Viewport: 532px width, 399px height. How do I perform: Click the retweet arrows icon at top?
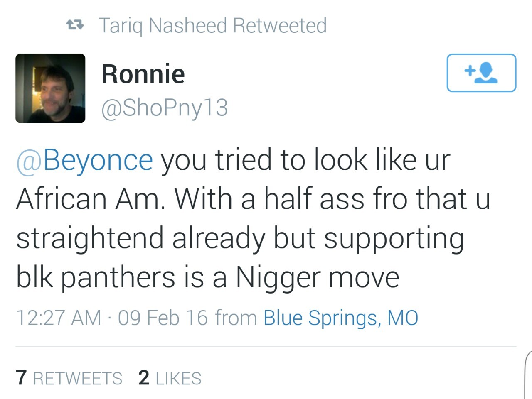75,25
